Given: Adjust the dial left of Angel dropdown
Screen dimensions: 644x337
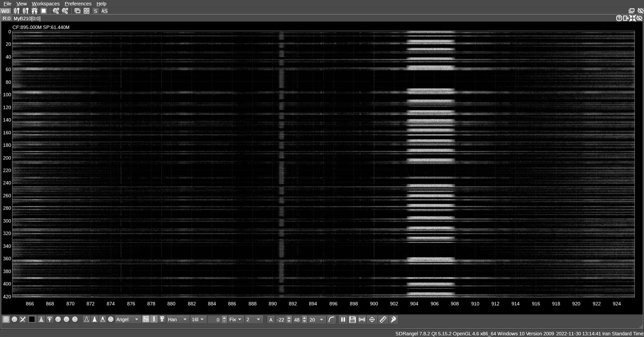Looking at the screenshot, I should [x=111, y=319].
